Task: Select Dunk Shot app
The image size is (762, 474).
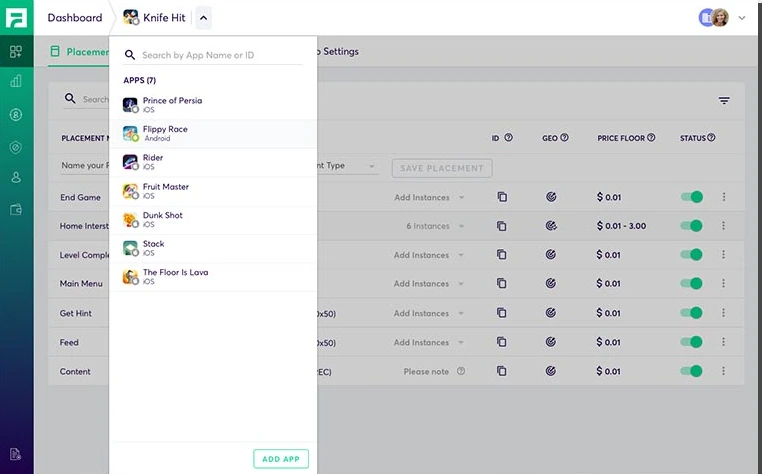Action: [x=213, y=219]
